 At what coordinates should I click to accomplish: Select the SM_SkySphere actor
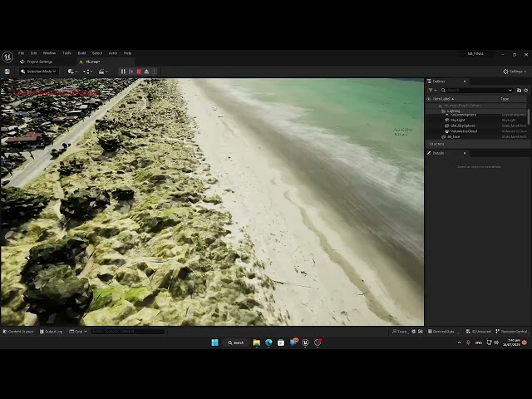pos(476,126)
